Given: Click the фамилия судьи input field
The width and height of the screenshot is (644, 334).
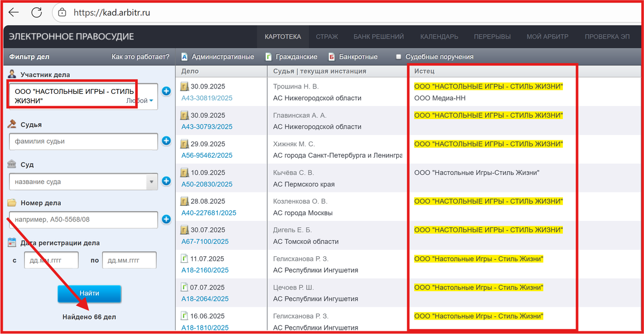Looking at the screenshot, I should 83,142.
